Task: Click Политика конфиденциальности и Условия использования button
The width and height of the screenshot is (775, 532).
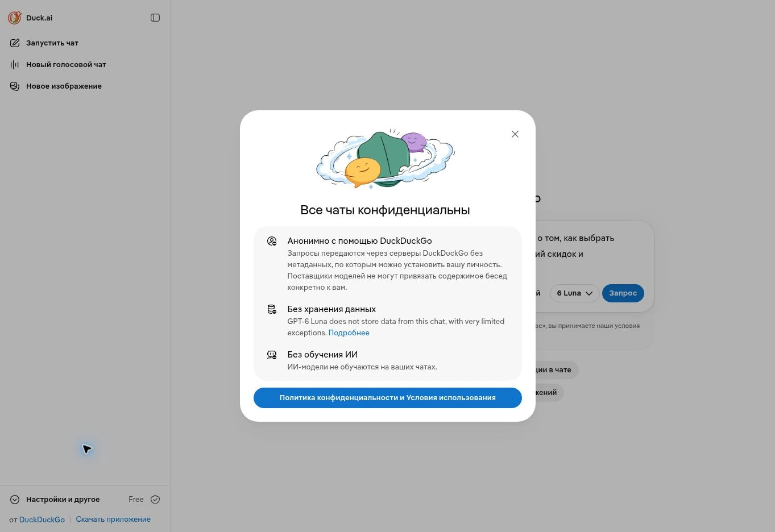Action: pos(388,398)
